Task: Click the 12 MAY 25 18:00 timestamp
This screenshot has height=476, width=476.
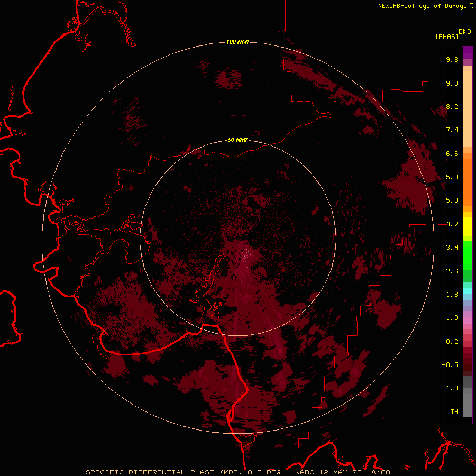Action: pyautogui.click(x=354, y=472)
